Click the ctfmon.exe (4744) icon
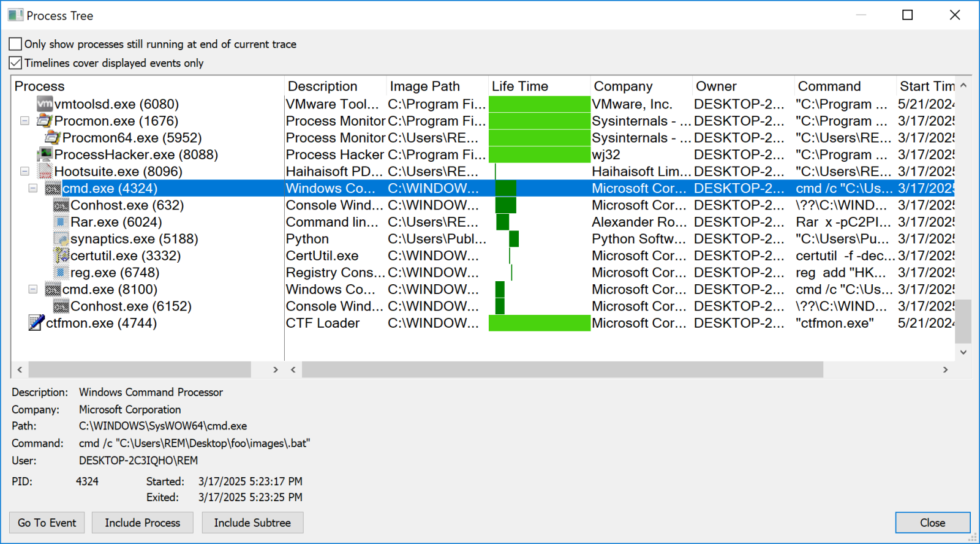 click(37, 323)
